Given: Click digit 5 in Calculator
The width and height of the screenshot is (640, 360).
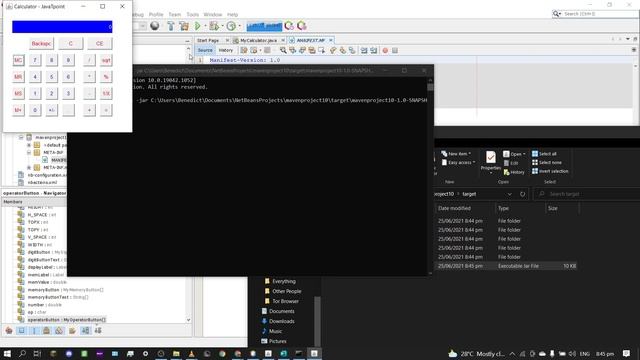Looking at the screenshot, I should (x=52, y=77).
